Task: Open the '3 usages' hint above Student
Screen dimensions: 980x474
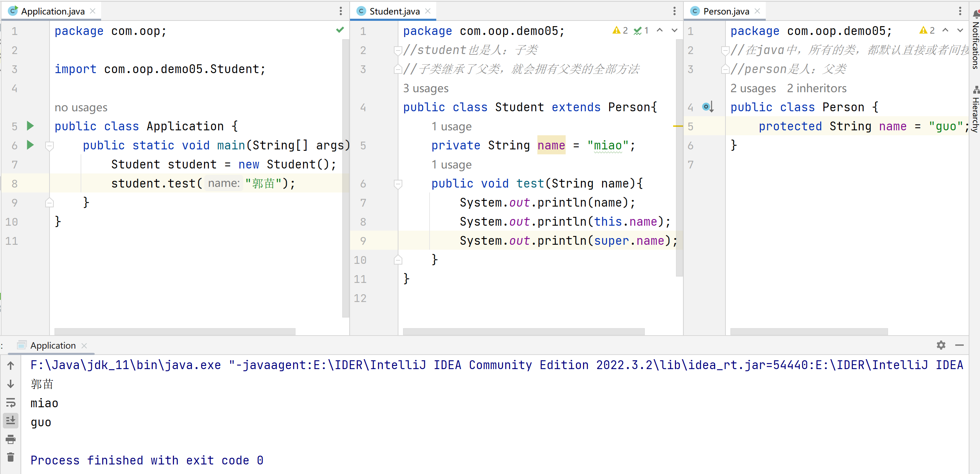Action: click(x=426, y=88)
